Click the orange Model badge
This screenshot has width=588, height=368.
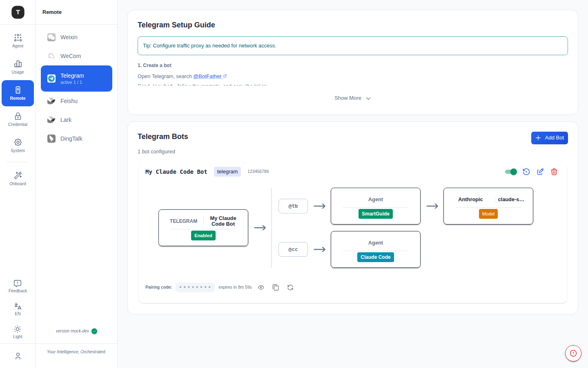coord(488,214)
